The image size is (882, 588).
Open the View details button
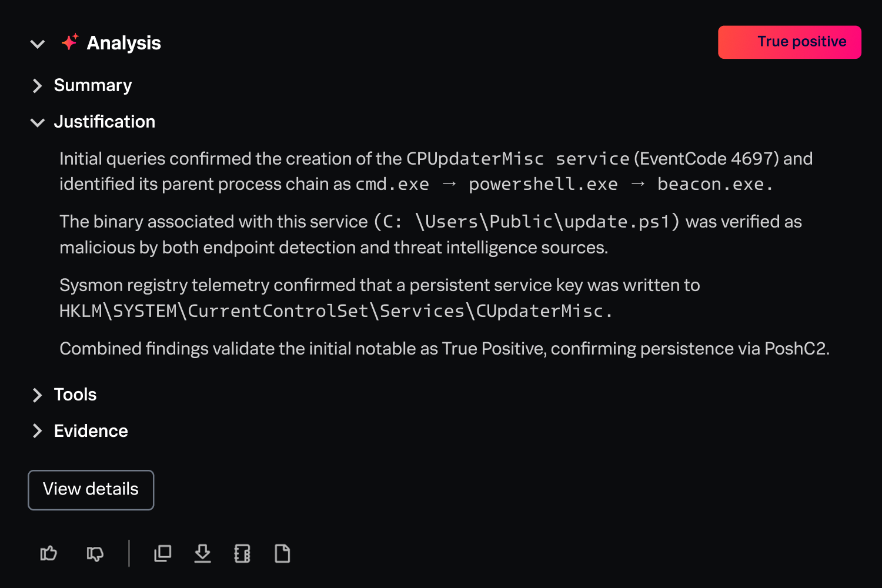tap(91, 490)
